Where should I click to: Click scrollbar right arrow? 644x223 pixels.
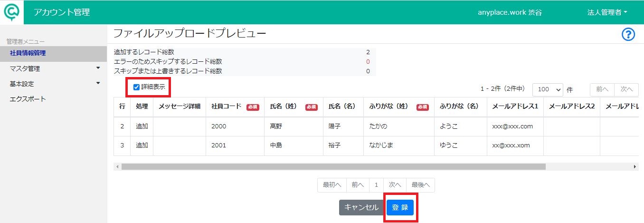click(x=635, y=167)
